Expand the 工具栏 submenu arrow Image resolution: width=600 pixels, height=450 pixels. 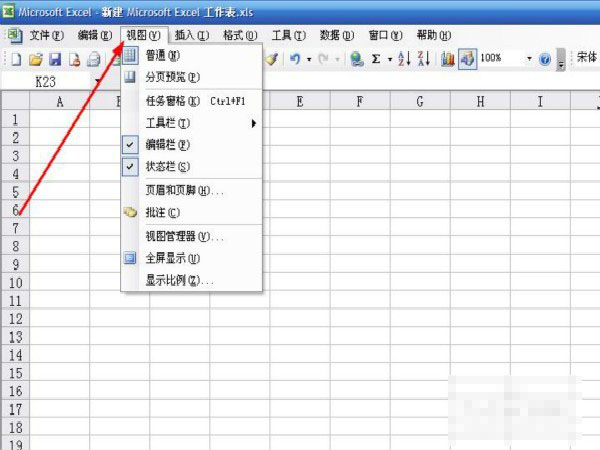coord(253,123)
